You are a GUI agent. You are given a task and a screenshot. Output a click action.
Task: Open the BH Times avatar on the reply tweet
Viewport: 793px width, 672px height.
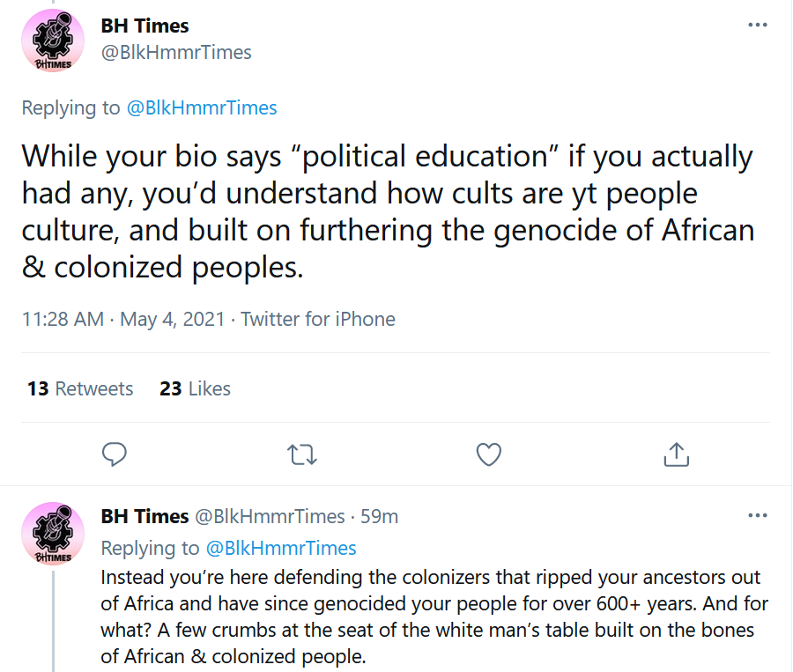53,534
